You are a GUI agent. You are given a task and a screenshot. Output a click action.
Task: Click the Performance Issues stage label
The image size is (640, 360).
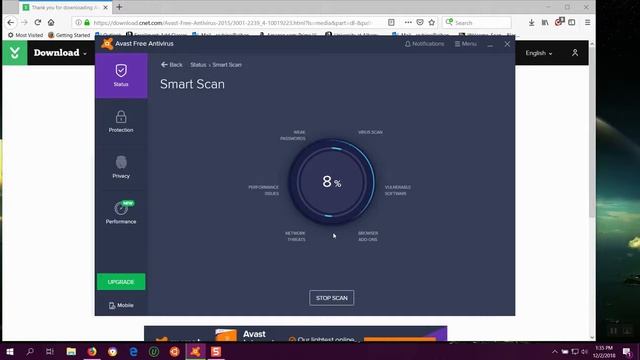pyautogui.click(x=264, y=190)
